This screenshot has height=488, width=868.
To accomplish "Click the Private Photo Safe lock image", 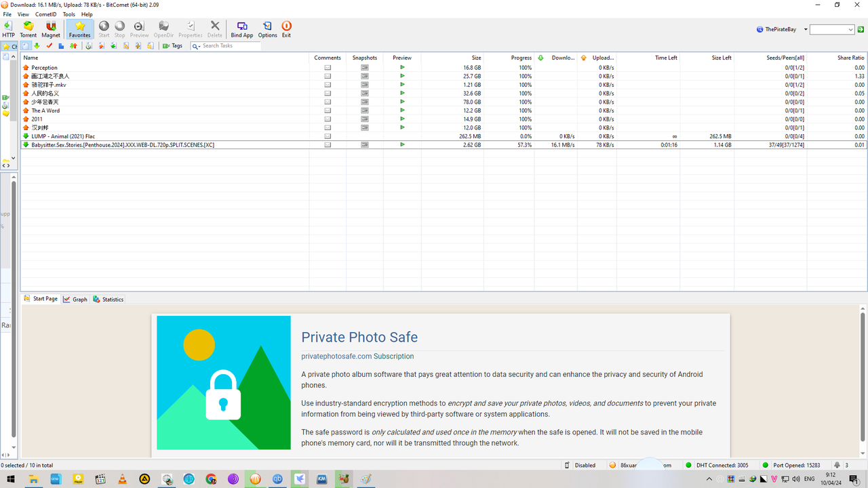I will (224, 383).
